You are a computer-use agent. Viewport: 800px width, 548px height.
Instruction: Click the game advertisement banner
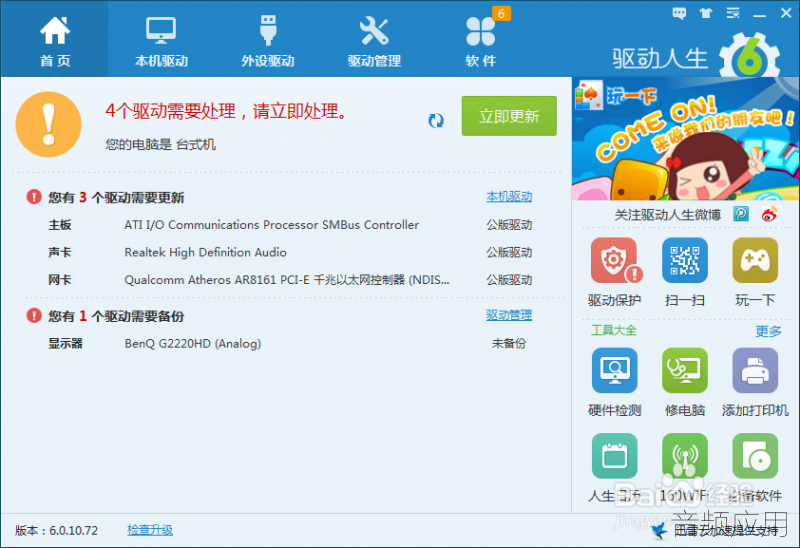coord(686,139)
